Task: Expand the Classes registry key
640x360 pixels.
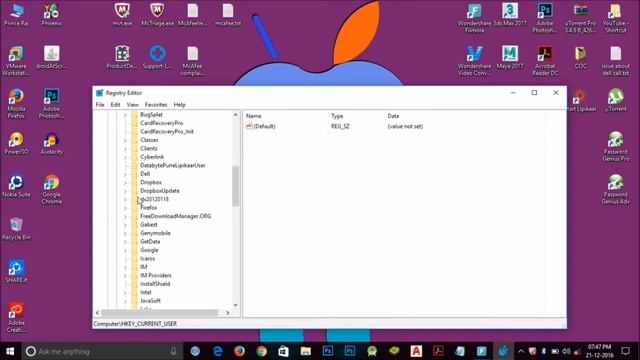Action: (x=125, y=140)
